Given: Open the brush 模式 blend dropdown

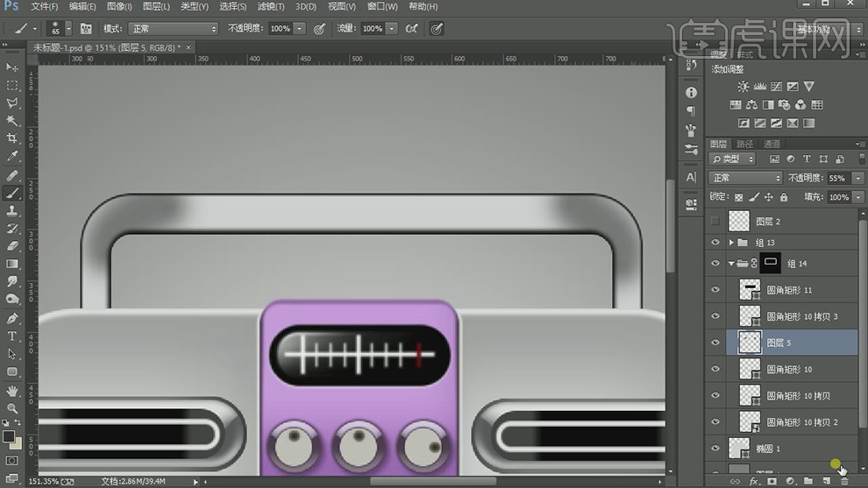Looking at the screenshot, I should [173, 28].
